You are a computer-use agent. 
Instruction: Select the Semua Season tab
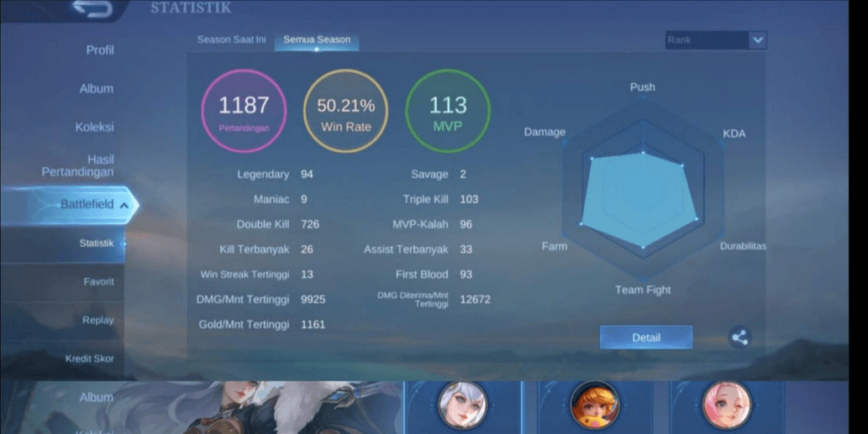(317, 39)
